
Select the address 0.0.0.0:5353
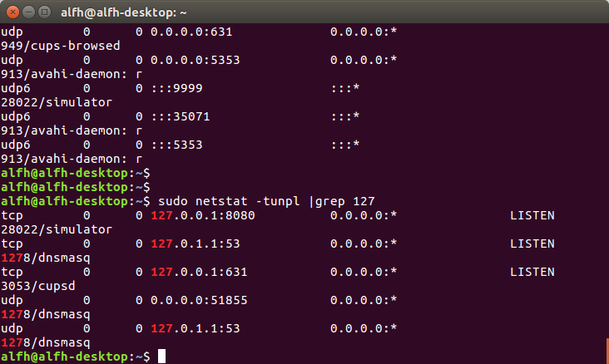click(196, 60)
